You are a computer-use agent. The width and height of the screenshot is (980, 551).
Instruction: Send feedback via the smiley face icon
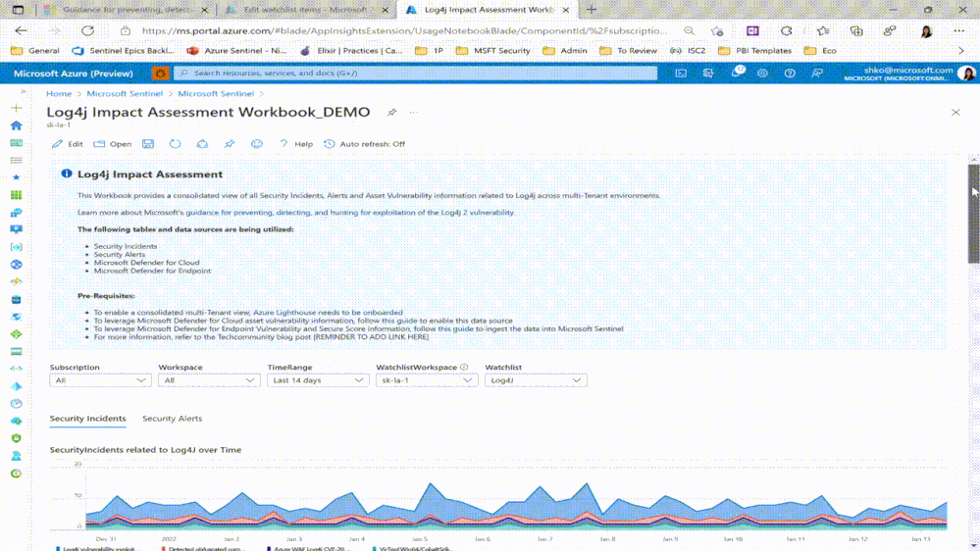257,144
